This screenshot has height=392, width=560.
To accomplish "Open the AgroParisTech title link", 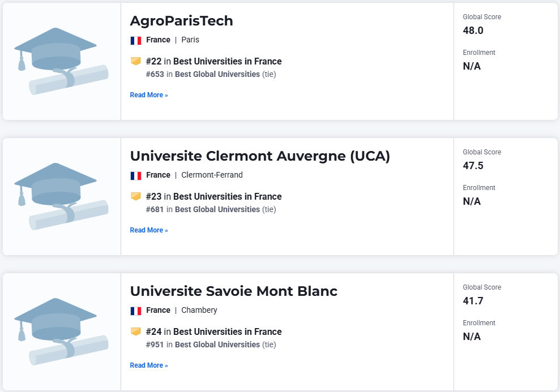I will pyautogui.click(x=181, y=21).
